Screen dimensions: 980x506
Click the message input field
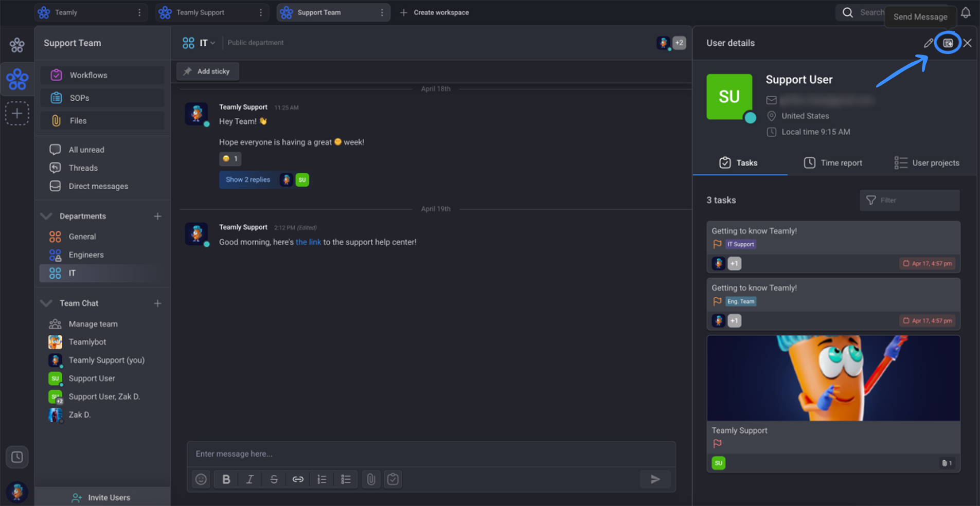[x=431, y=454]
